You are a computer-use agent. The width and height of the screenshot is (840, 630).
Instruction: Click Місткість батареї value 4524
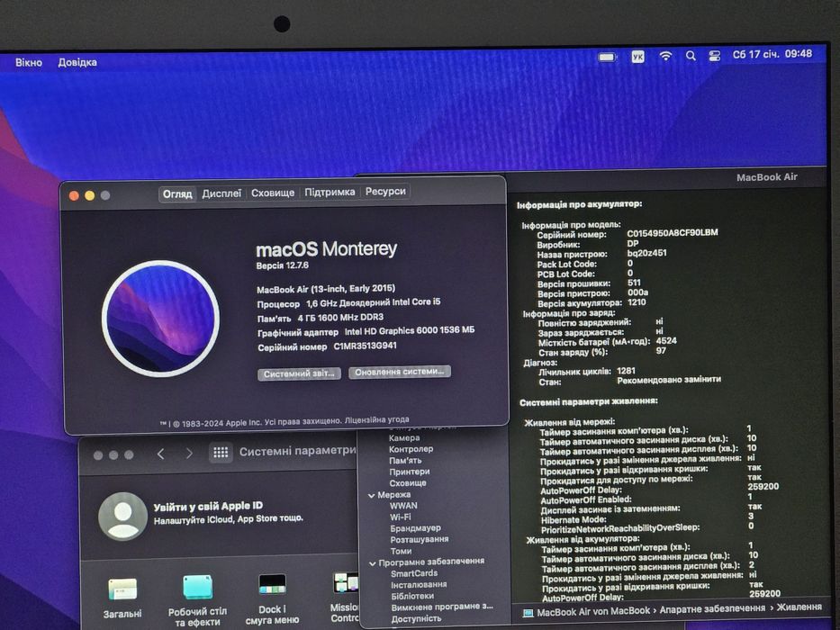click(x=666, y=341)
